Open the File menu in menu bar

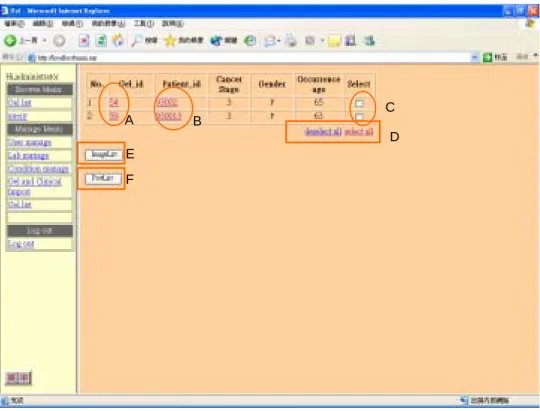[x=14, y=23]
